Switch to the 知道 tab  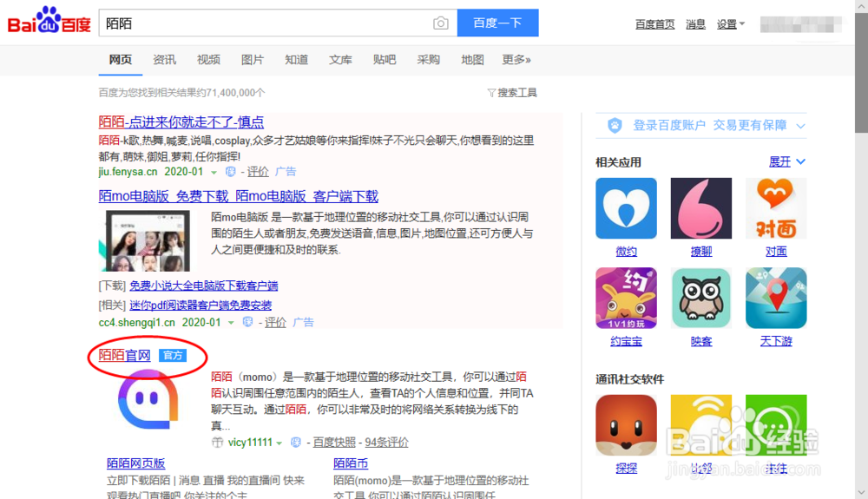(296, 60)
